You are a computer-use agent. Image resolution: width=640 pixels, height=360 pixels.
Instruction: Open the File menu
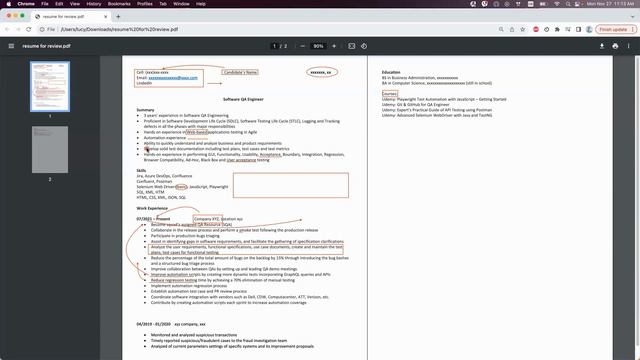45,4
